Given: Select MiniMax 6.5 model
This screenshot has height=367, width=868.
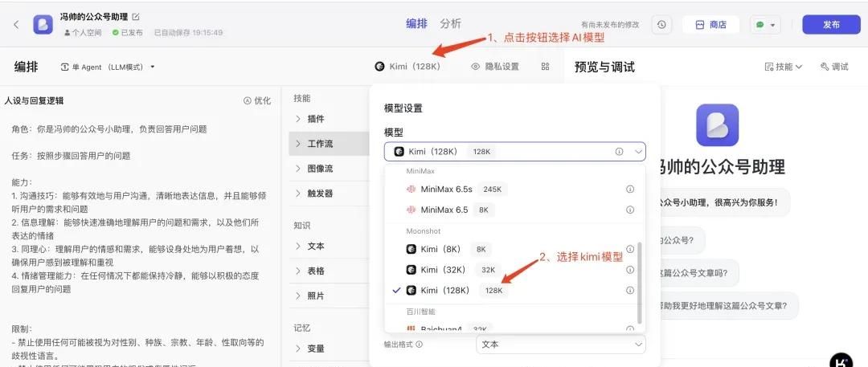Looking at the screenshot, I should [x=515, y=210].
